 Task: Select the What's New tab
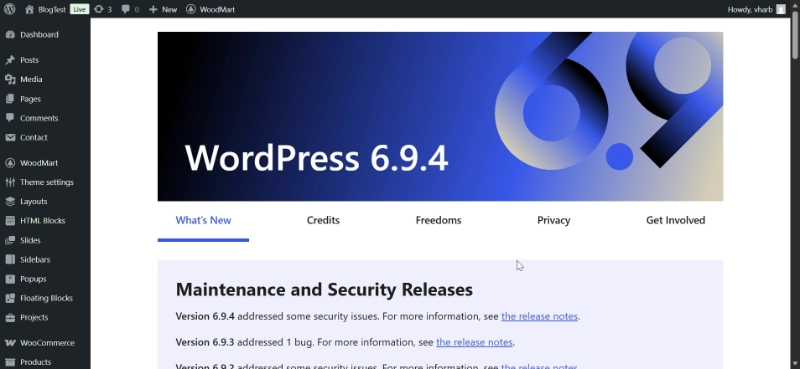[x=203, y=220]
